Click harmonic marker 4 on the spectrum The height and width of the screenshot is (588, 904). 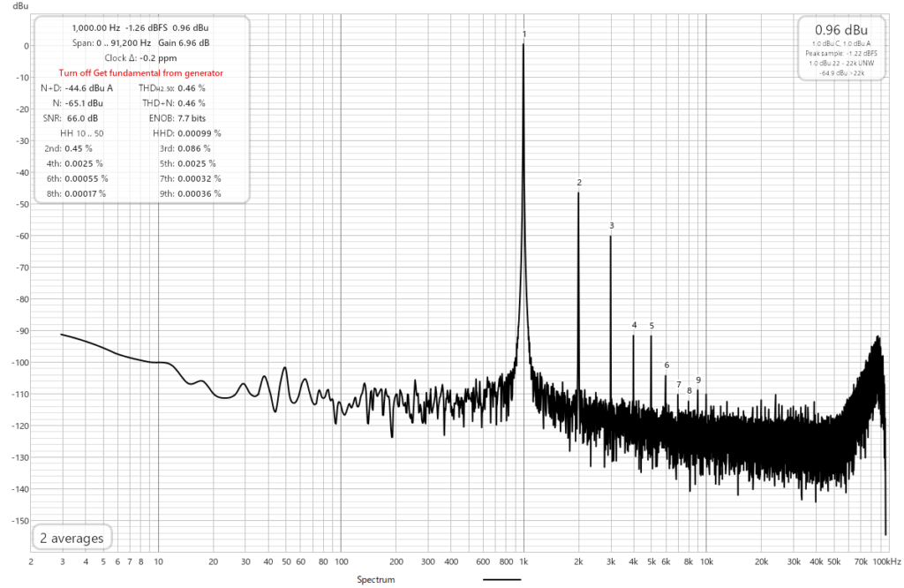click(x=634, y=326)
